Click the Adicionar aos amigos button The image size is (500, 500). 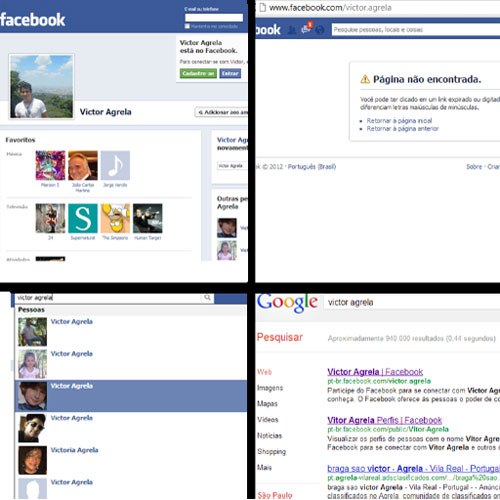[222, 112]
